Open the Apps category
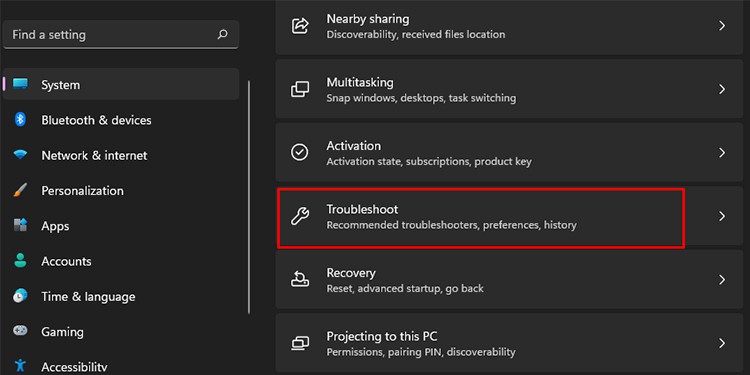 coord(55,226)
